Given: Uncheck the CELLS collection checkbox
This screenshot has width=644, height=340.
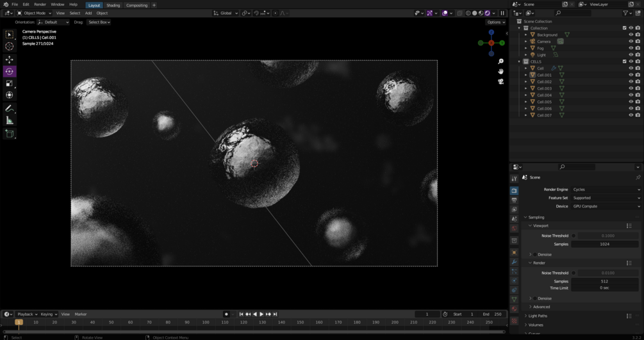Looking at the screenshot, I should click(624, 61).
